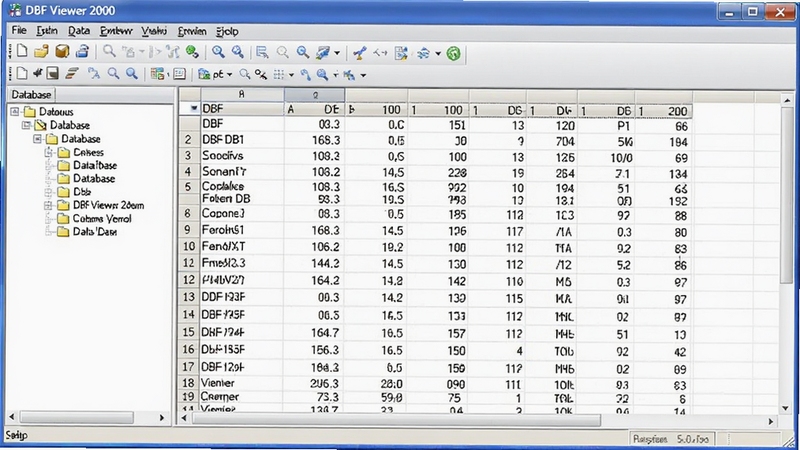Click the Selip status bar text
The width and height of the screenshot is (800, 450).
pyautogui.click(x=16, y=435)
